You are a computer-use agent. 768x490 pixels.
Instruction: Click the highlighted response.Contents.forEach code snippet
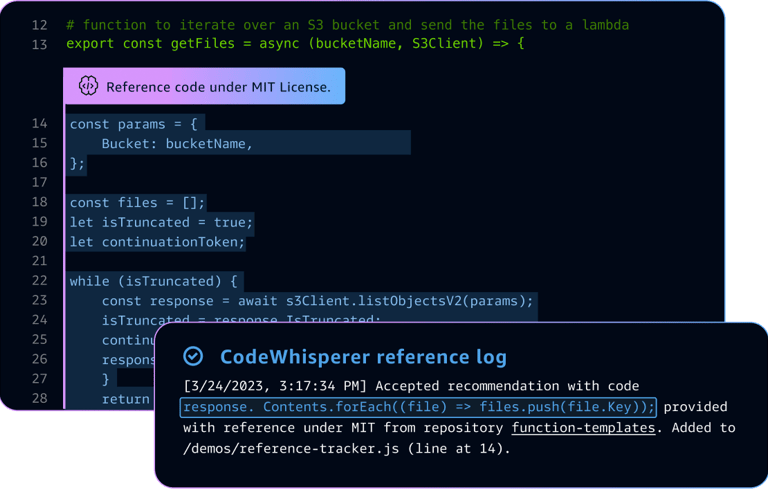418,407
